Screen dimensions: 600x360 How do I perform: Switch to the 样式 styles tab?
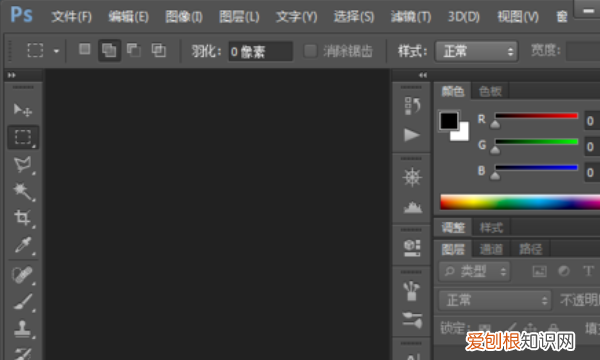[x=491, y=228]
